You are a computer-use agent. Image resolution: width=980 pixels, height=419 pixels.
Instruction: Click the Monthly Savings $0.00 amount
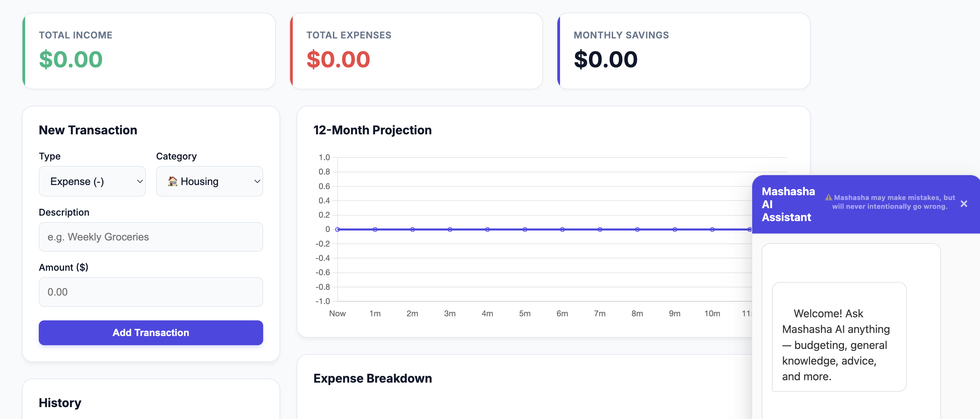tap(606, 60)
